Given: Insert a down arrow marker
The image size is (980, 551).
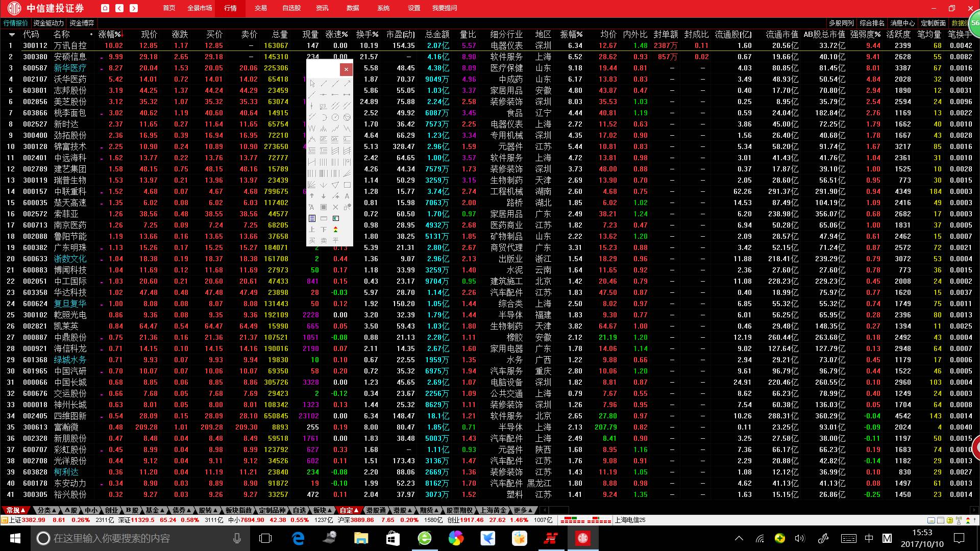Looking at the screenshot, I should [x=324, y=196].
